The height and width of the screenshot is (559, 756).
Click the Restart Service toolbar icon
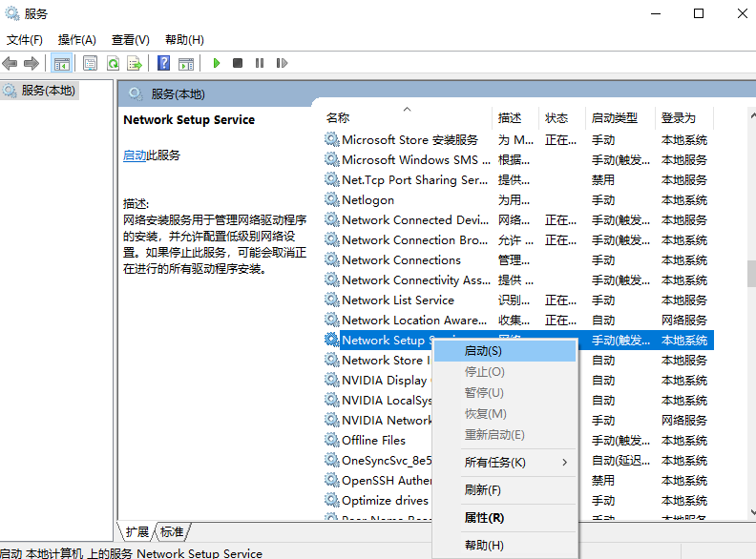282,63
